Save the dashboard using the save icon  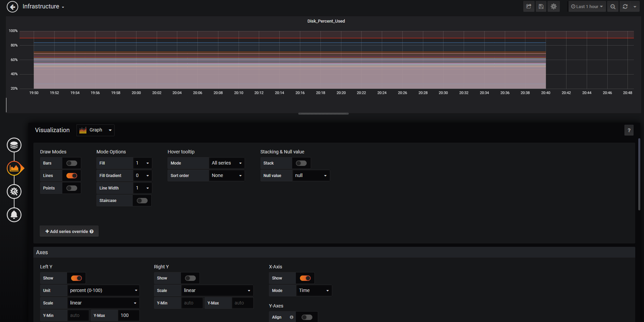click(541, 6)
